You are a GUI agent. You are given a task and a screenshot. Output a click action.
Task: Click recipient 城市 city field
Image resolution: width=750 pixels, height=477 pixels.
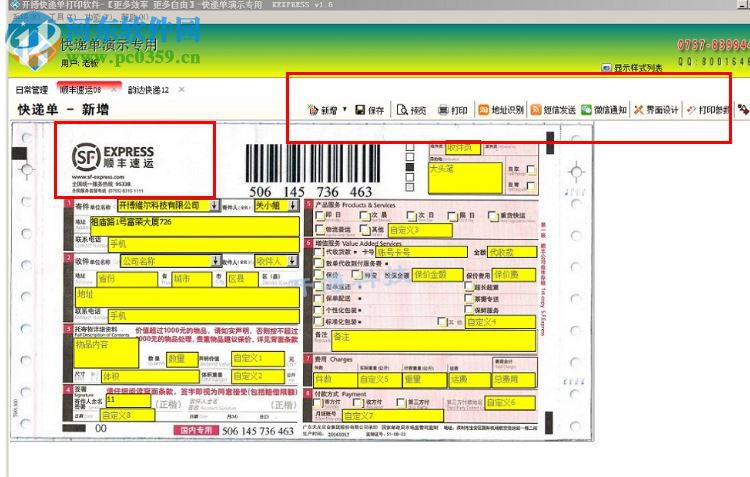coord(191,279)
